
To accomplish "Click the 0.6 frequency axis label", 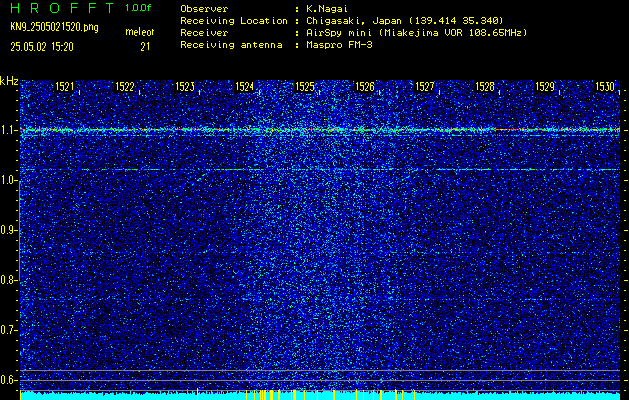I will [x=8, y=380].
